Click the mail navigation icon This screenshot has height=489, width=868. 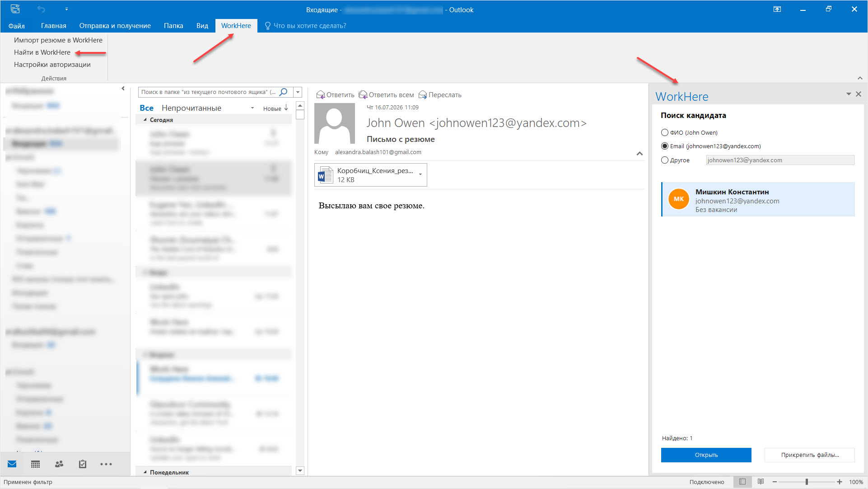point(12,464)
